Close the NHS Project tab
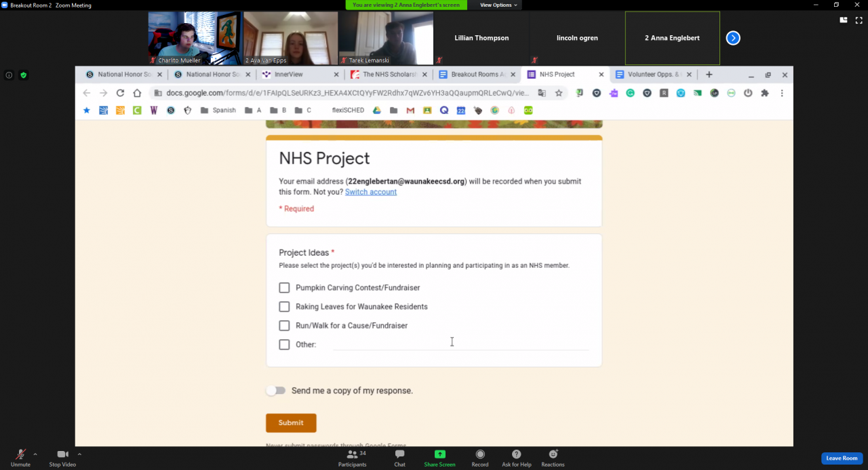 [x=601, y=75]
